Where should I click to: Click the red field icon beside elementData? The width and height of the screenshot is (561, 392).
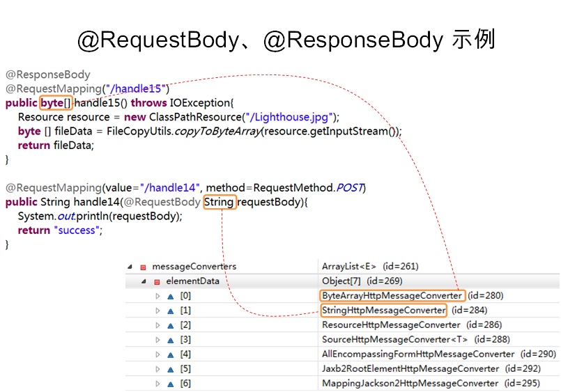tap(157, 282)
